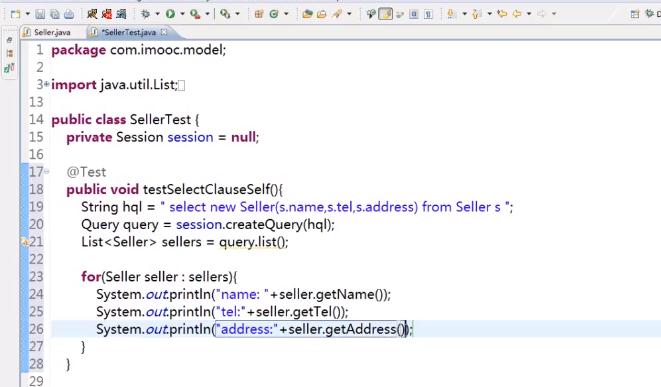Click the 'for(Seller seller : sellers)' line
This screenshot has height=387, width=661.
click(x=159, y=277)
